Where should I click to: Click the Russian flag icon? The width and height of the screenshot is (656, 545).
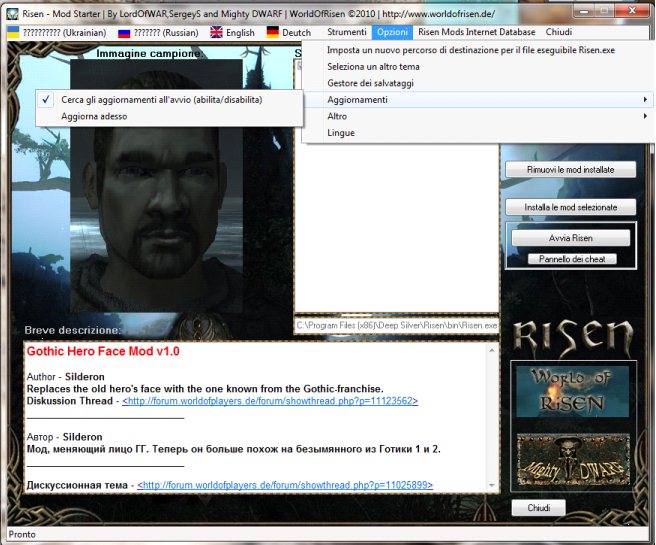pyautogui.click(x=124, y=33)
